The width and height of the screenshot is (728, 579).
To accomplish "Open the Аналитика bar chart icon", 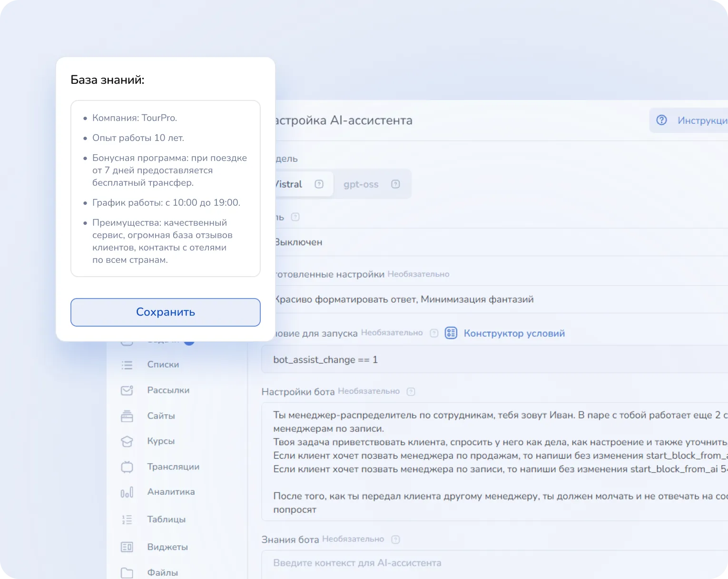I will (127, 492).
